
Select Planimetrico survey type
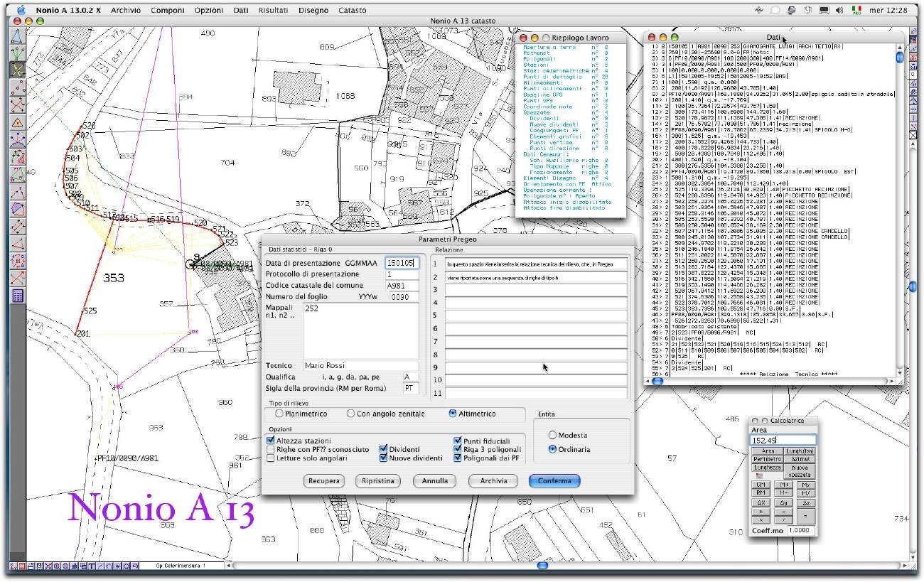279,414
